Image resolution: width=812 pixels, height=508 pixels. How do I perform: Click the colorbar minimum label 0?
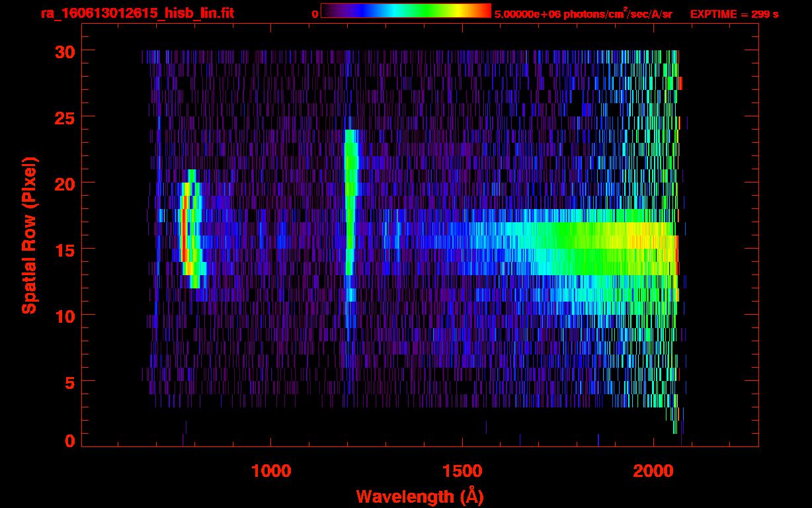[315, 14]
